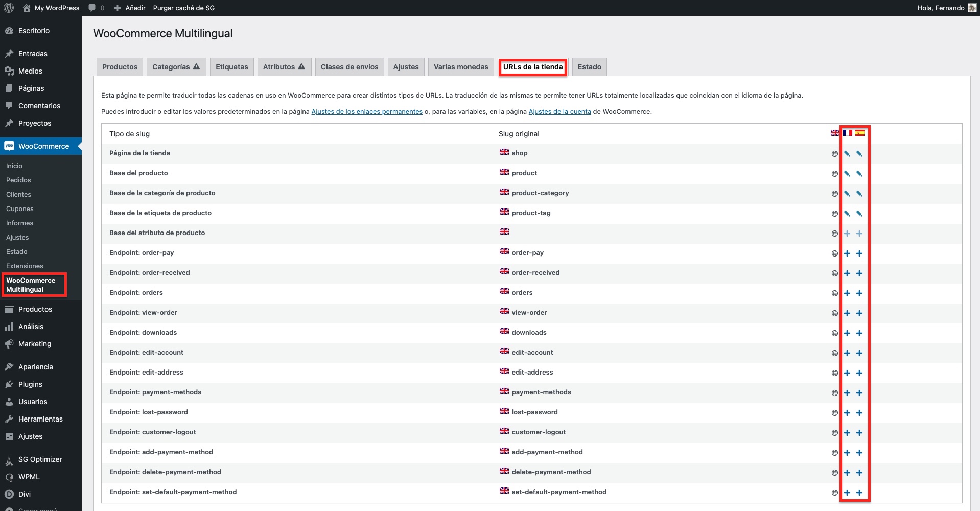Edit French translation of product base slug

tap(847, 174)
